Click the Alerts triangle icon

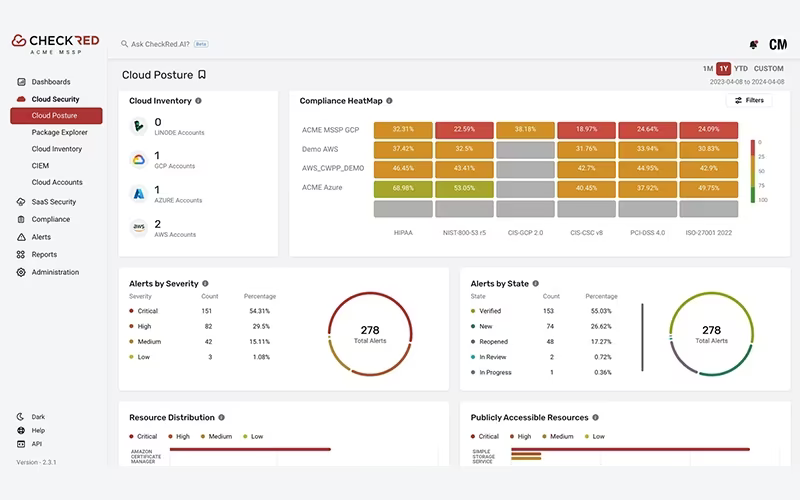coord(21,237)
